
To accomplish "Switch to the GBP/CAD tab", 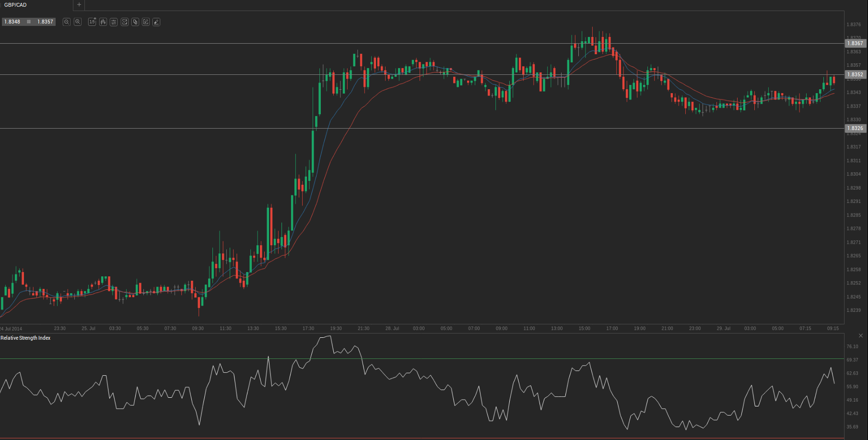I will click(x=16, y=5).
